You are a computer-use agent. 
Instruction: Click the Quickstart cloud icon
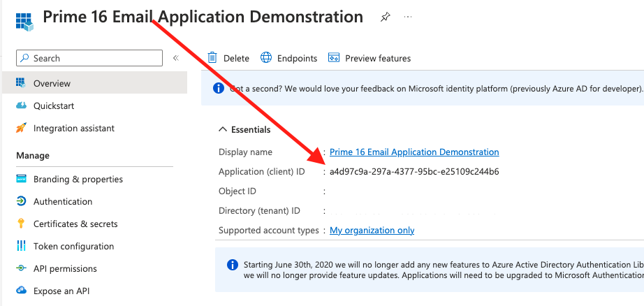21,105
